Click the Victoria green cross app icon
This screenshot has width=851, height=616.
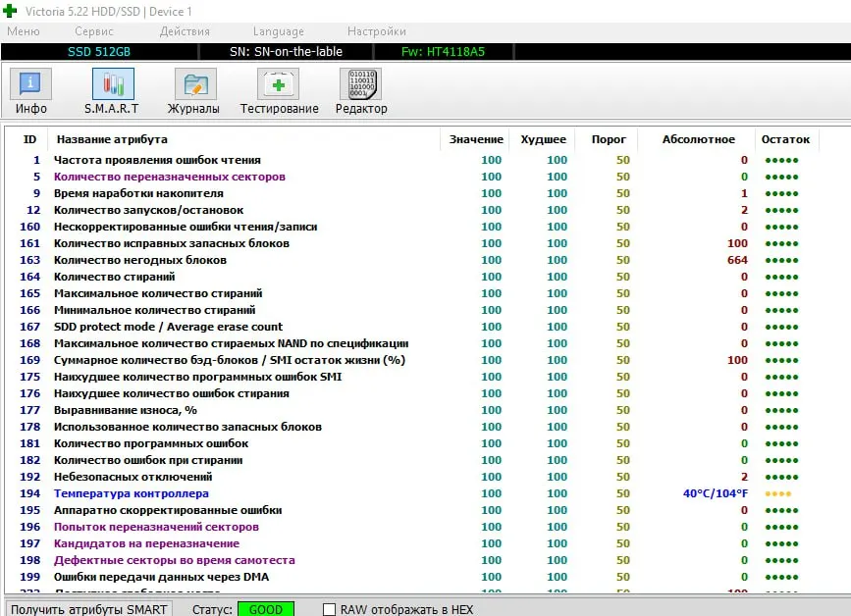coord(10,11)
